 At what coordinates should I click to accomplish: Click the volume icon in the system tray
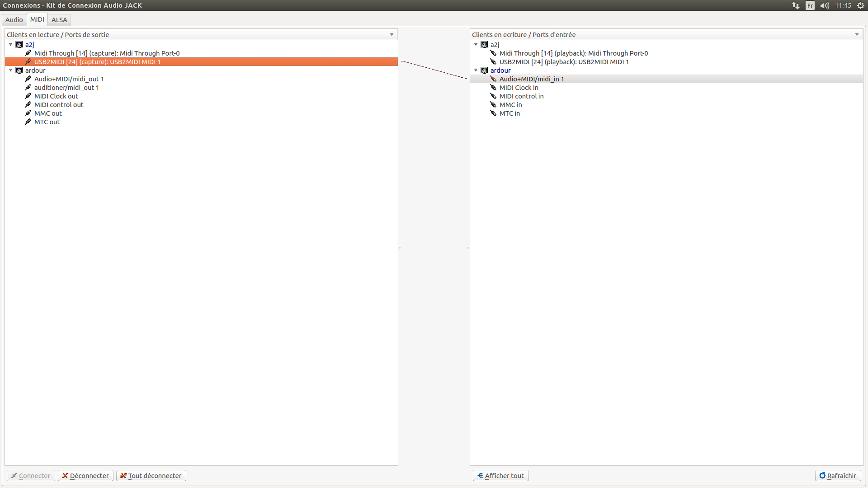tap(825, 5)
